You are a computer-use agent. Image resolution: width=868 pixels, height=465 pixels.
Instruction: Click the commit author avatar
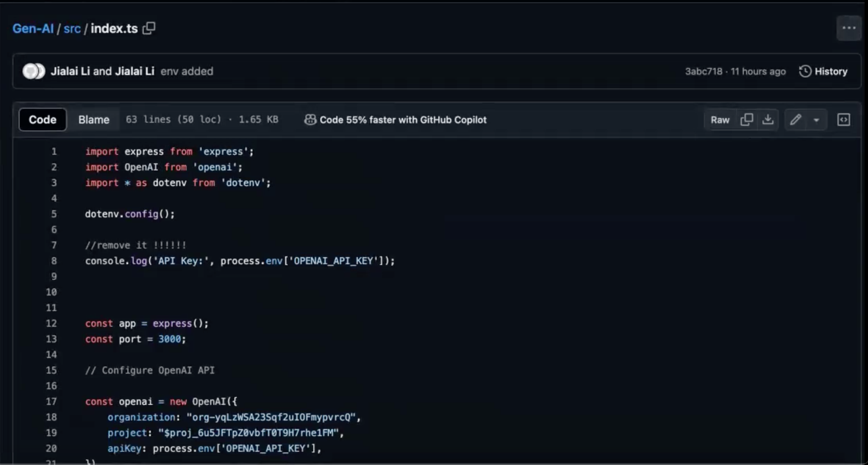(31, 71)
